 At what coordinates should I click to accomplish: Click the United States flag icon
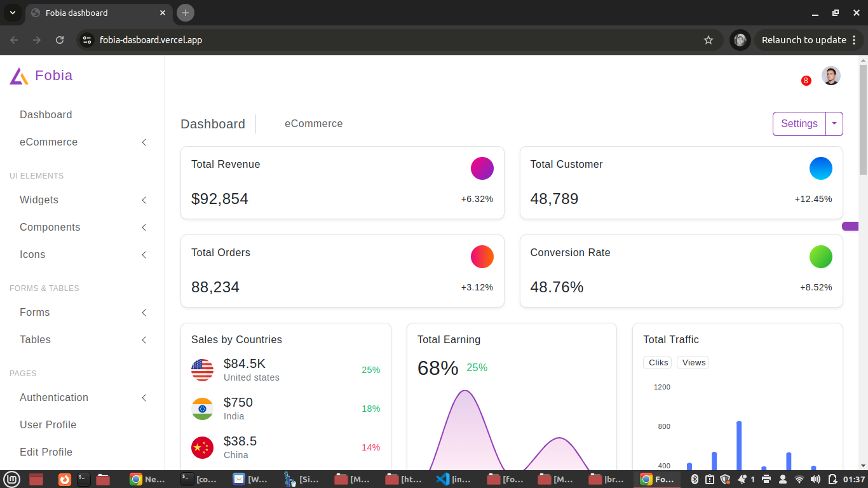202,370
